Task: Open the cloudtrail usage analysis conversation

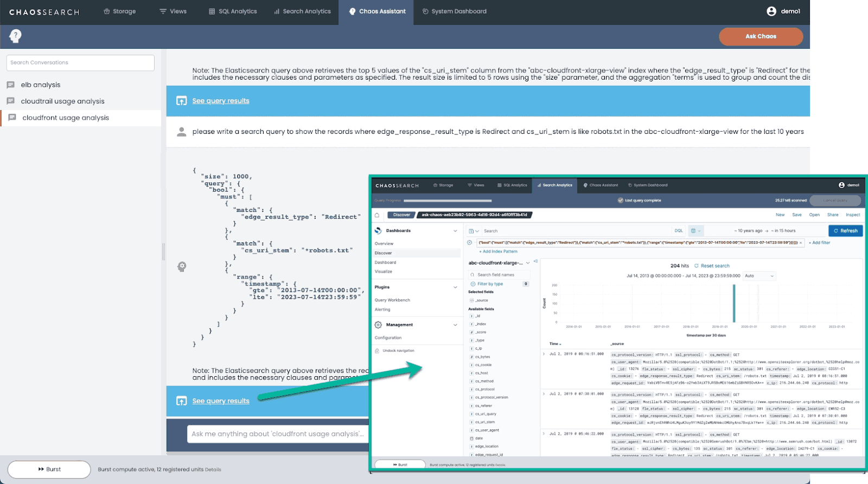Action: (x=62, y=101)
